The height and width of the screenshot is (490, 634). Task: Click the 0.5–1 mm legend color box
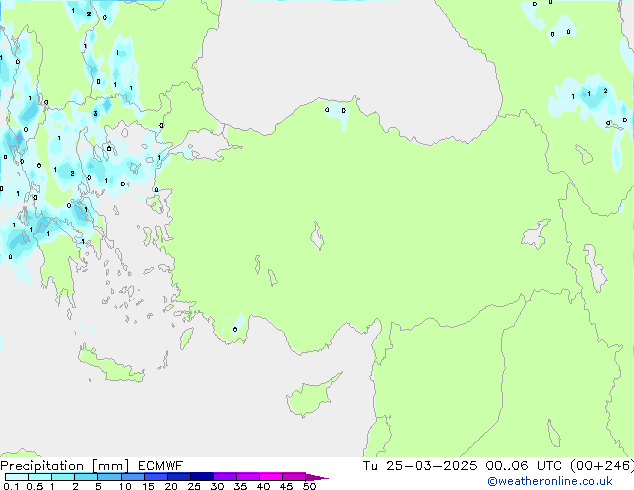40,477
